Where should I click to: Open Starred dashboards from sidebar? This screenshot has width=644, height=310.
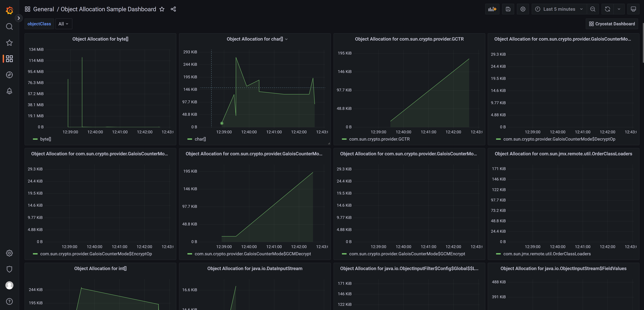pos(9,43)
